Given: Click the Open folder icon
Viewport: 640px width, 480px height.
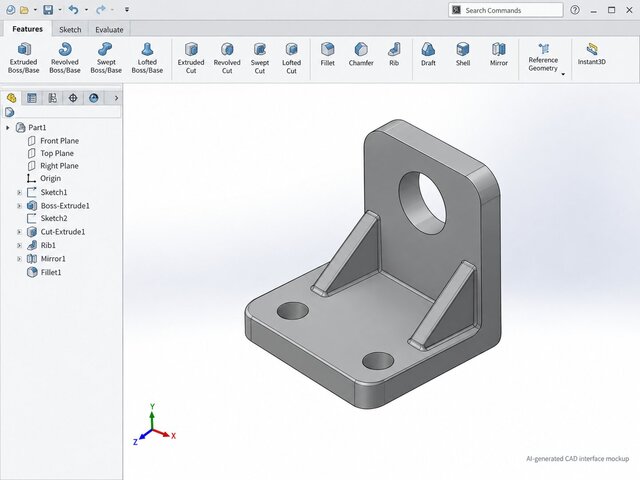Looking at the screenshot, I should click(24, 10).
